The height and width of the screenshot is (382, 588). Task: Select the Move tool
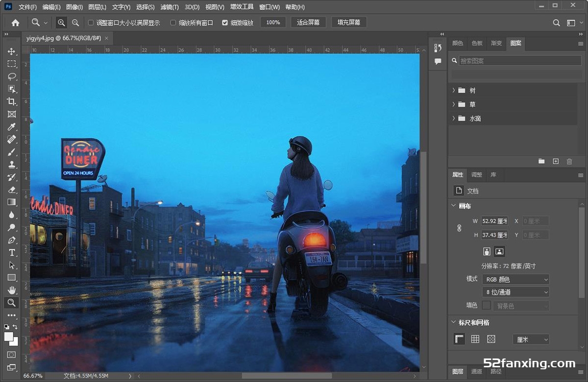(11, 51)
